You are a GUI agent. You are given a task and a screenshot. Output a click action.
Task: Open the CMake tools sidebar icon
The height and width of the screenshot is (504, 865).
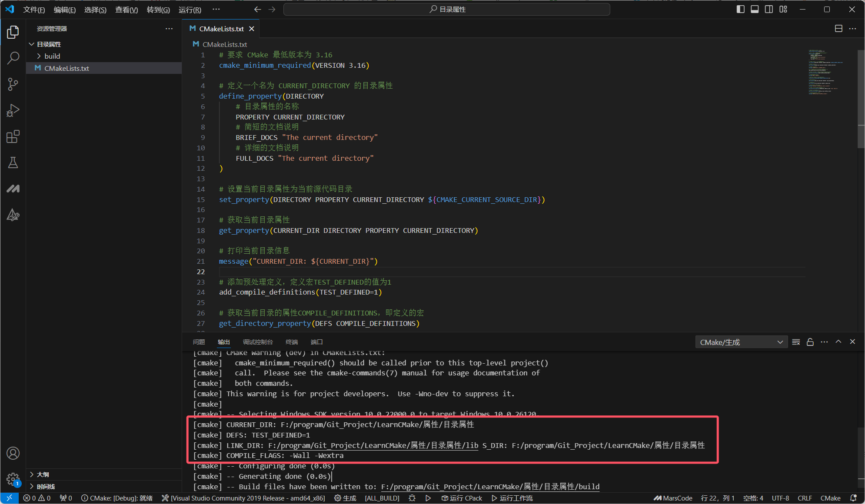13,215
